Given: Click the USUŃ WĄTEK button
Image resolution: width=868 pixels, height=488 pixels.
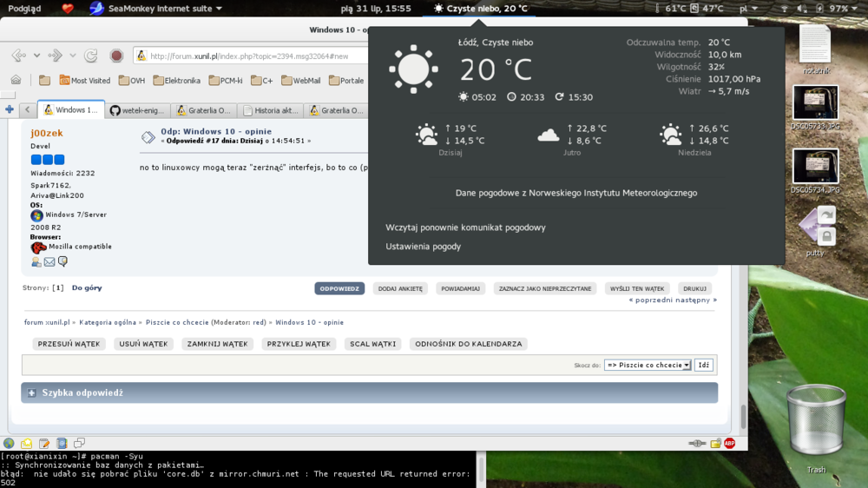Looking at the screenshot, I should (x=143, y=344).
